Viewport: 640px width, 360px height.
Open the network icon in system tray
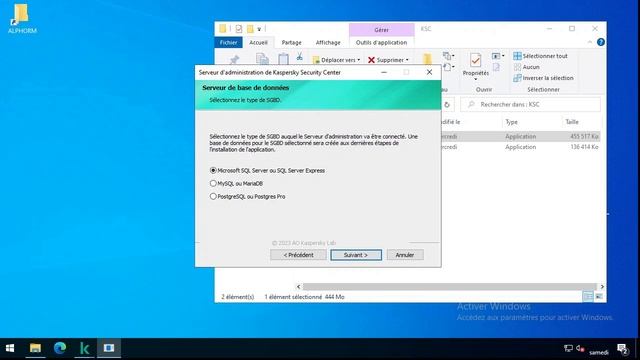[x=568, y=348]
